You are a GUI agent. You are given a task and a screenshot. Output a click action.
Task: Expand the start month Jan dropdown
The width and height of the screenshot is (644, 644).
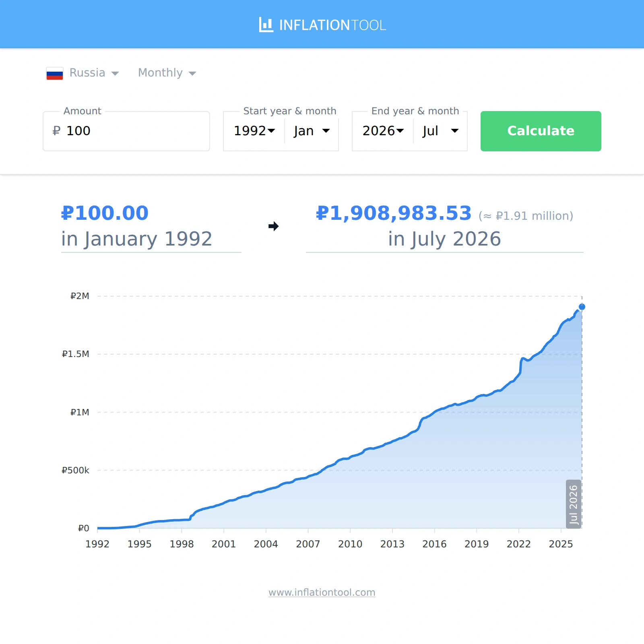point(312,131)
